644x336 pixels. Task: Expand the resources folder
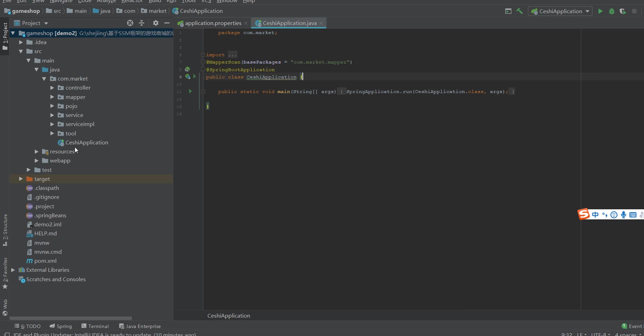pos(36,152)
